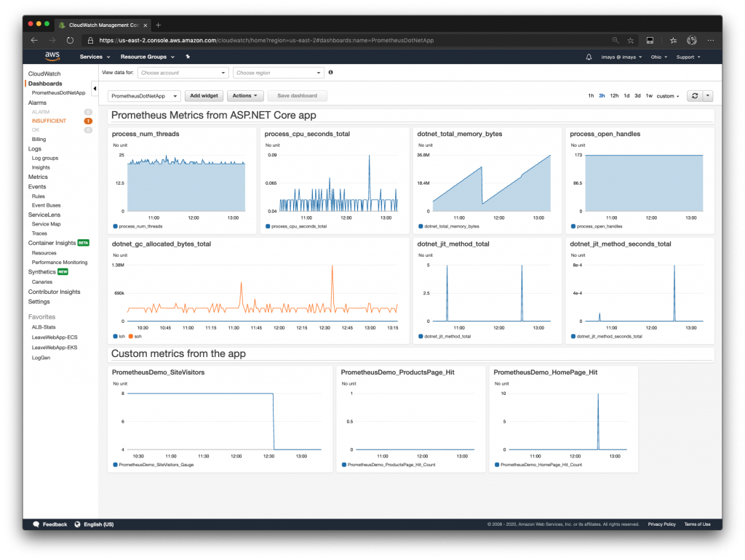Open Container Insights in sidebar
This screenshot has width=745, height=560.
[52, 243]
